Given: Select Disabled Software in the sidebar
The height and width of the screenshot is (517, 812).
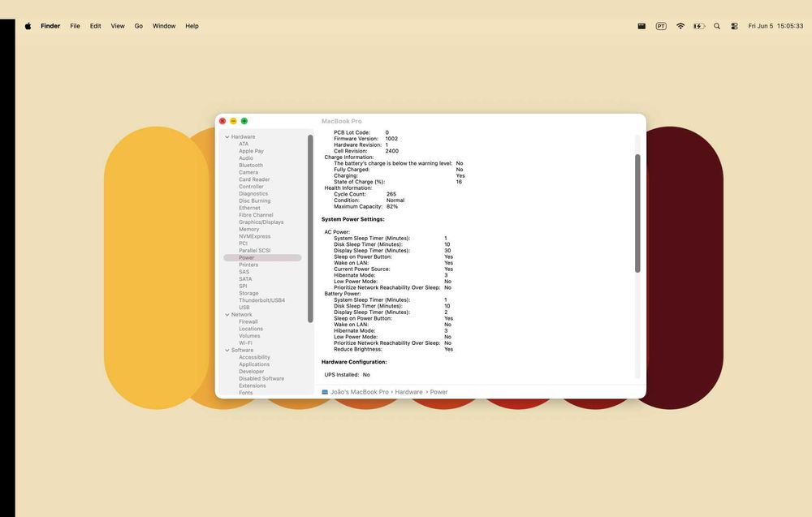Looking at the screenshot, I should tap(261, 379).
